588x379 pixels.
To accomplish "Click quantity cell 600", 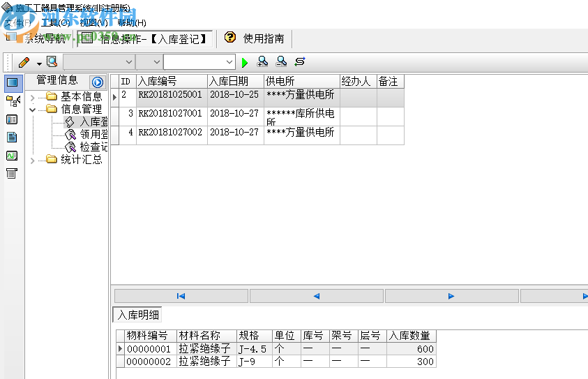I will (412, 349).
